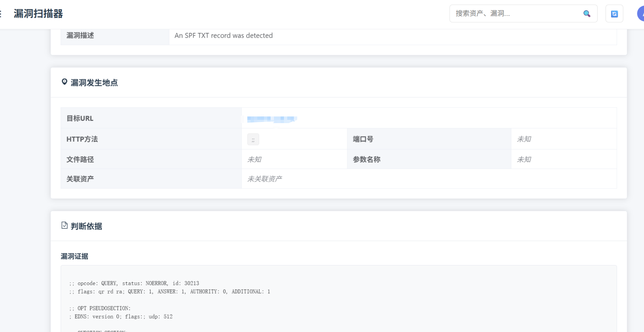Click the location pin icon by 漏洞发生地点
Image resolution: width=644 pixels, height=332 pixels.
tap(64, 82)
